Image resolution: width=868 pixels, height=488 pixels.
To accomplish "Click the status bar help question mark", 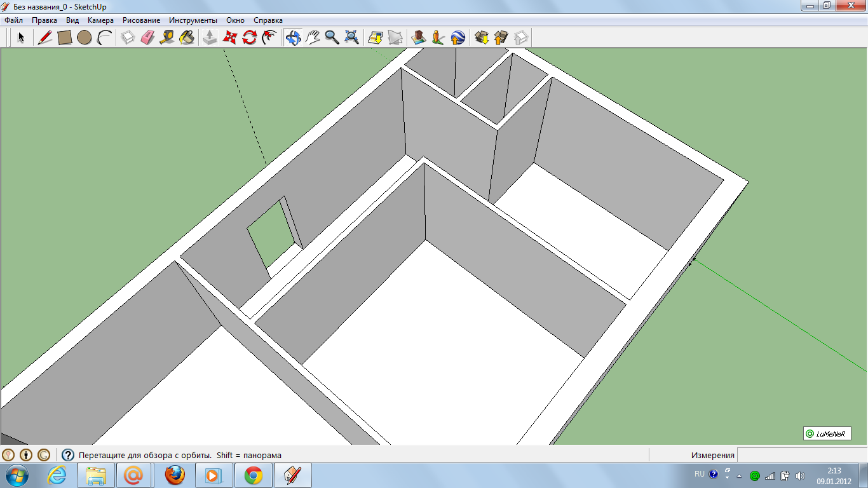I will pos(67,454).
